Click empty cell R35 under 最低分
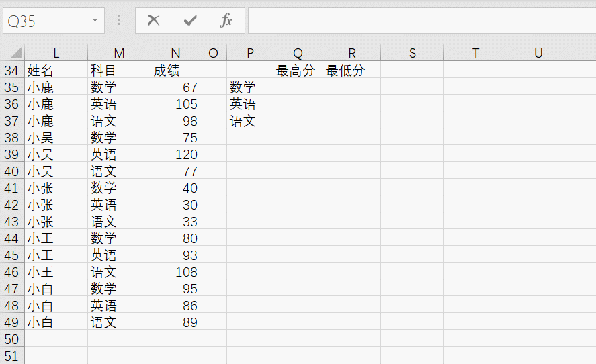Image resolution: width=596 pixels, height=364 pixels. coord(352,87)
